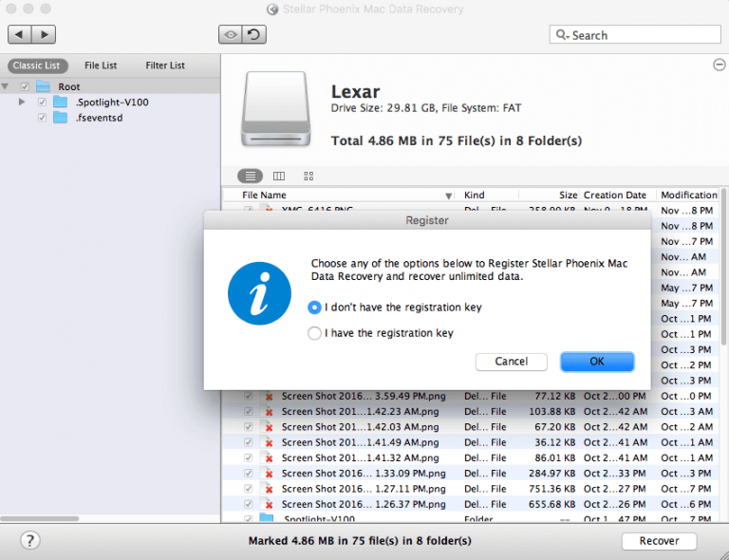Uncheck Screen Shot 1.33.09 PM.png

pos(249,473)
